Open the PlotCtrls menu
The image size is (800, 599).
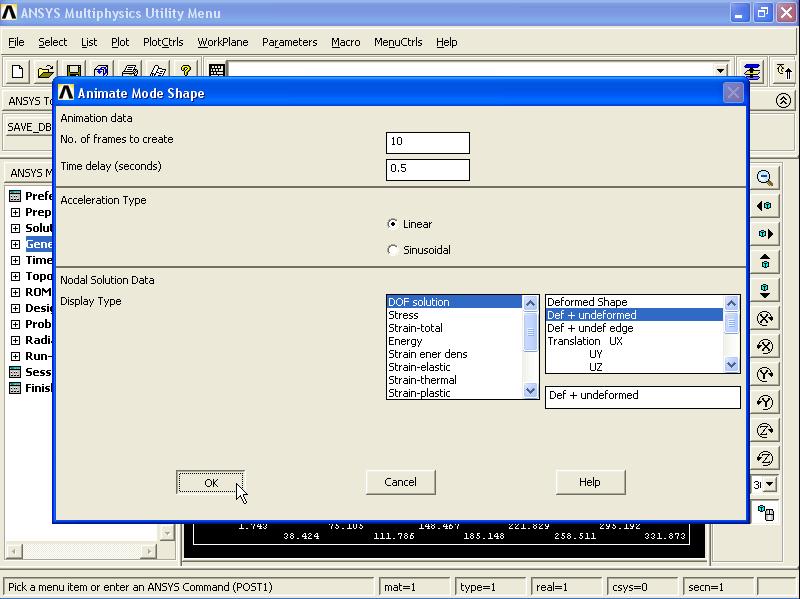point(163,42)
